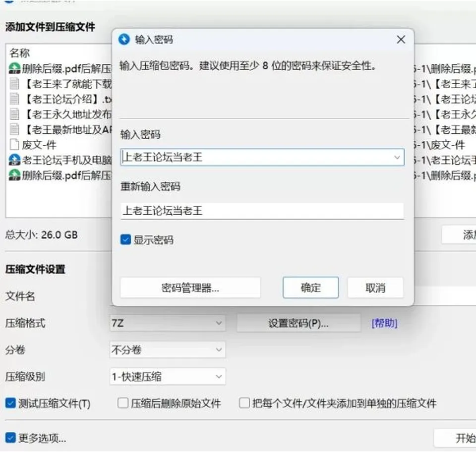Click the 名称 column header
The image size is (476, 452).
(x=19, y=53)
